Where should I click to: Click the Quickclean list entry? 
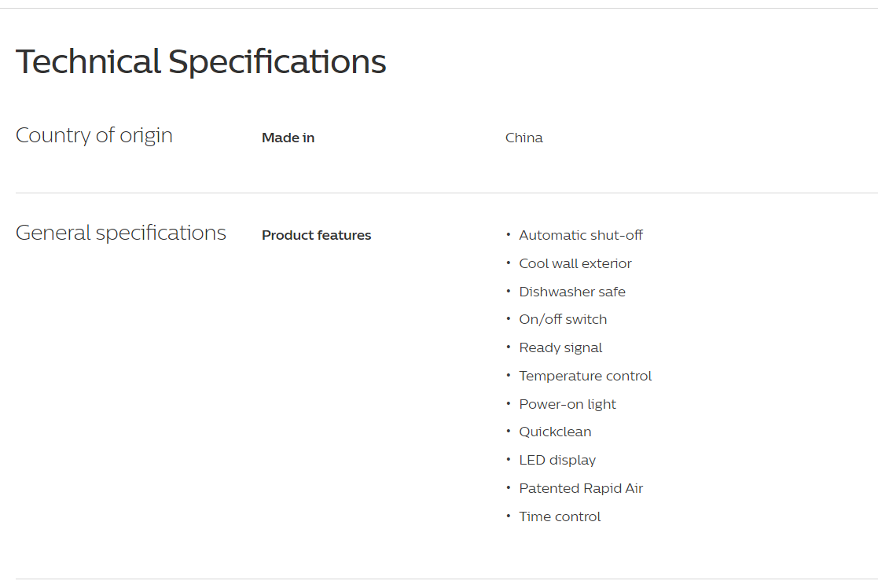(555, 432)
